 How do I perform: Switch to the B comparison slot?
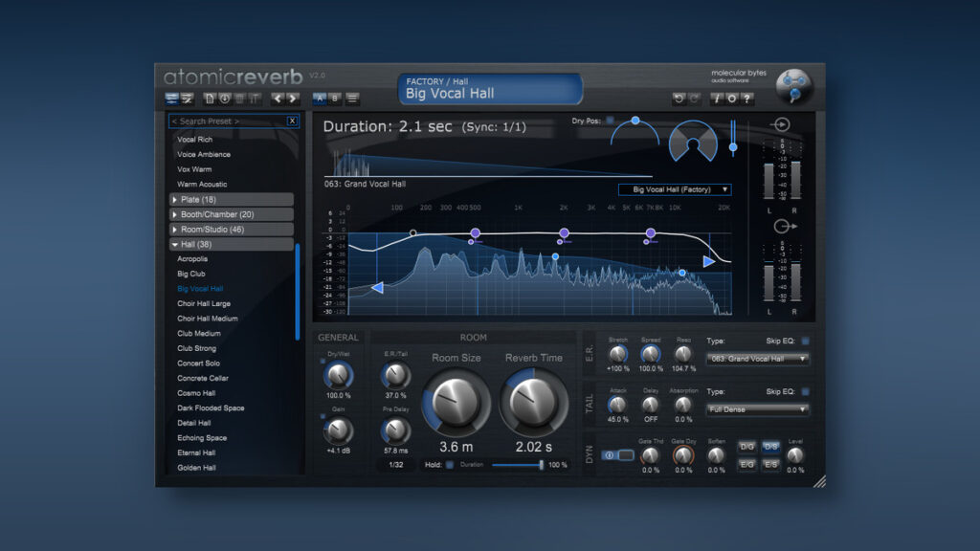[337, 99]
